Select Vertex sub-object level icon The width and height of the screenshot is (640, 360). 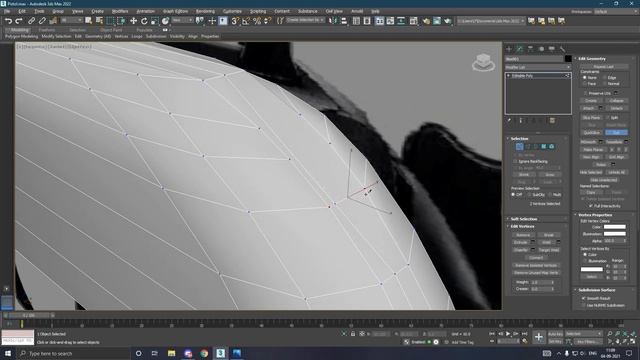pyautogui.click(x=519, y=147)
